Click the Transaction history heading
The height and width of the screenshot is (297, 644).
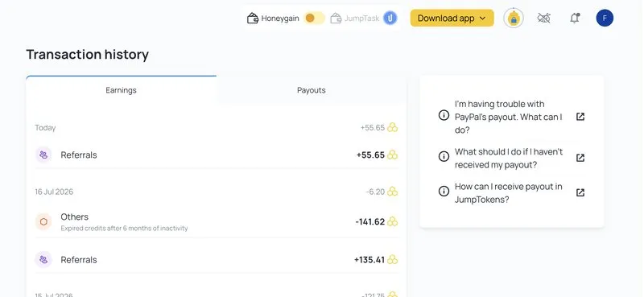(88, 54)
